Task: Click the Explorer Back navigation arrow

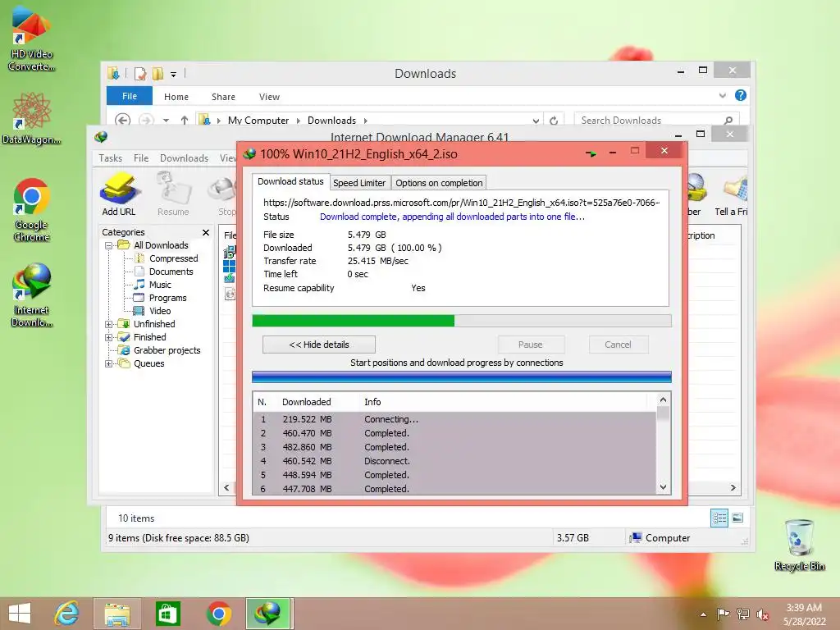Action: click(x=123, y=121)
